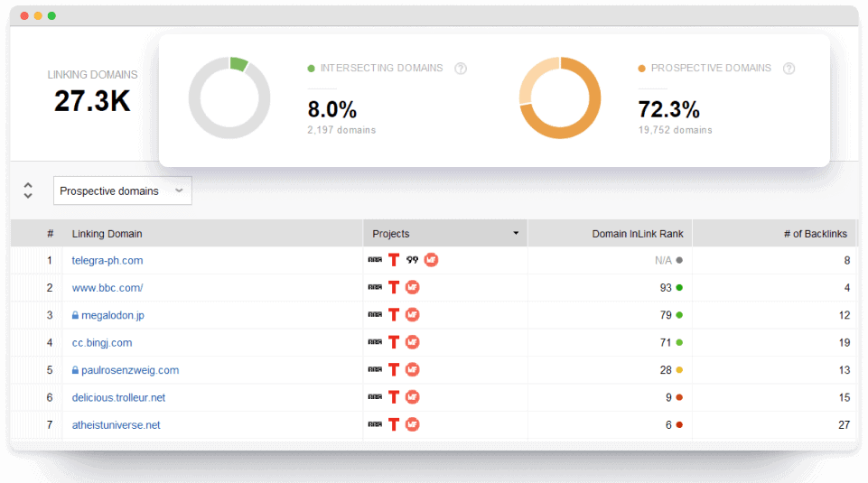Click orange circle project icon in cc.bingj.com row
Viewport: 868px width, 483px height.
(x=412, y=342)
